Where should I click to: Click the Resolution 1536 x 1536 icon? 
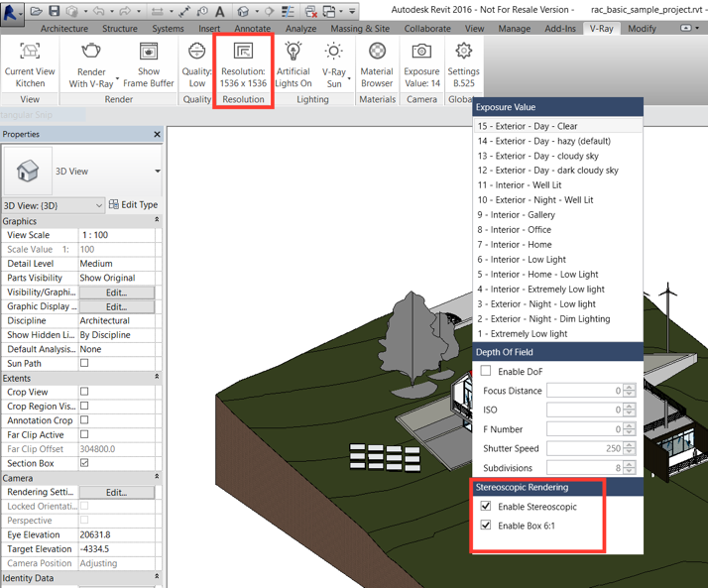tap(243, 51)
